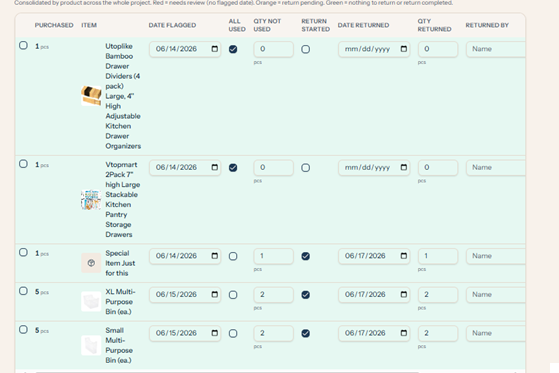
Task: Click the Special Item Date Returned 06/17/2026 text
Action: [x=365, y=256]
